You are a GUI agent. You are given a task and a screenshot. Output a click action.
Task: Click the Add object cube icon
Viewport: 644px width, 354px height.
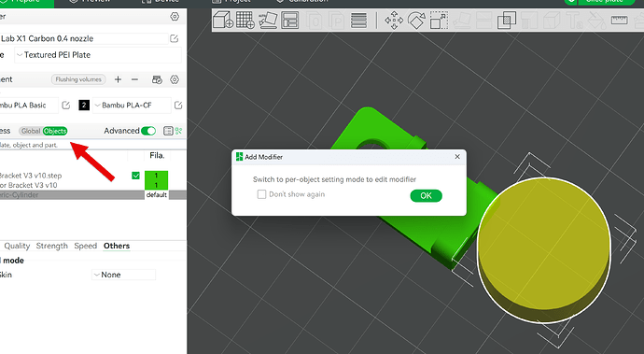click(x=223, y=20)
